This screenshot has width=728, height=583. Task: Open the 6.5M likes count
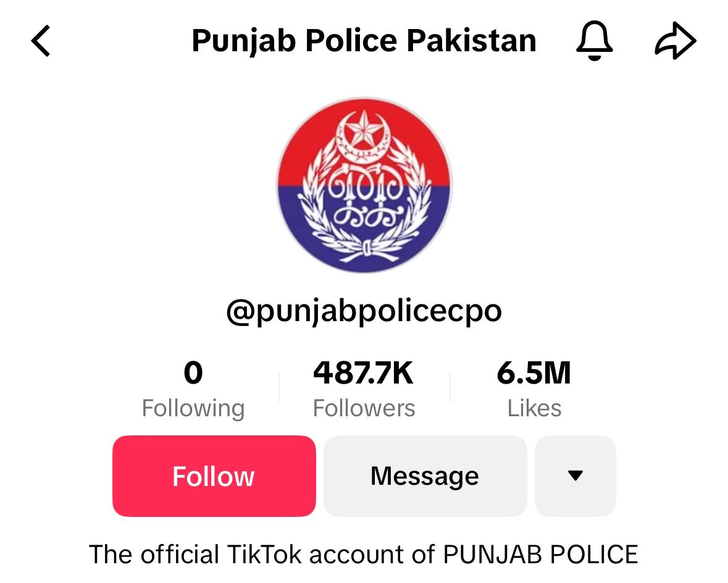click(x=534, y=373)
